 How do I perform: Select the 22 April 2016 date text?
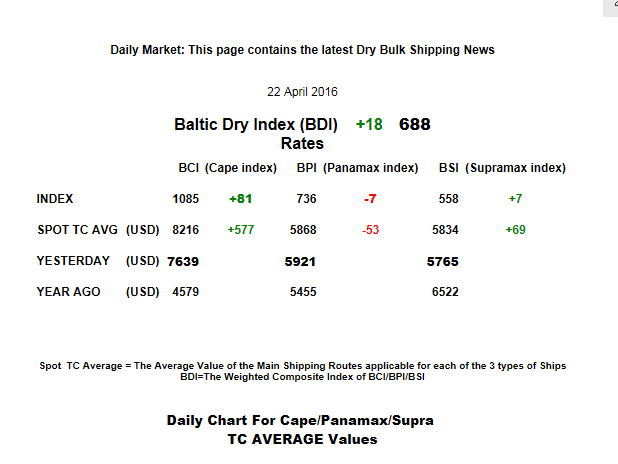tap(302, 92)
